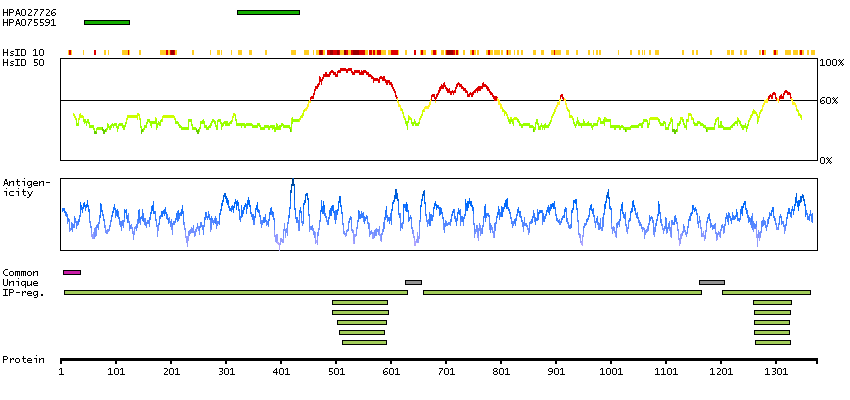Select the green HPA027726 antigen bar
850x400 pixels.
268,12
